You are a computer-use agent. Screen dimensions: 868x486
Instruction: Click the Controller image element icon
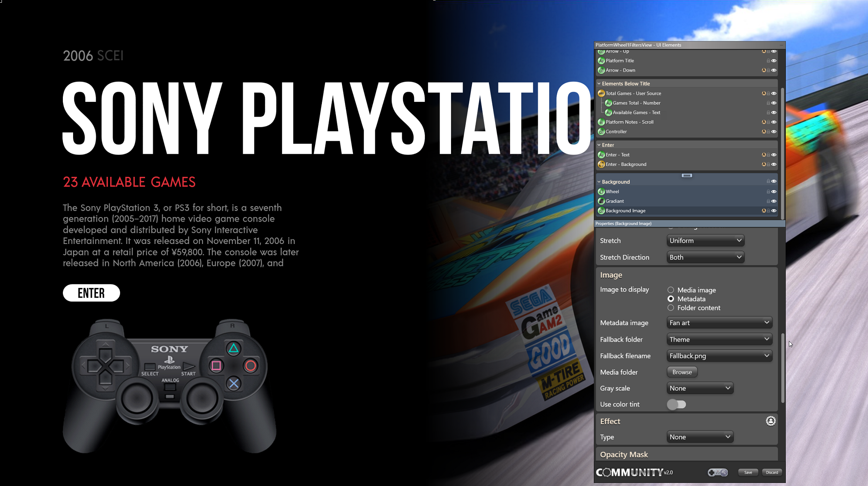click(601, 132)
